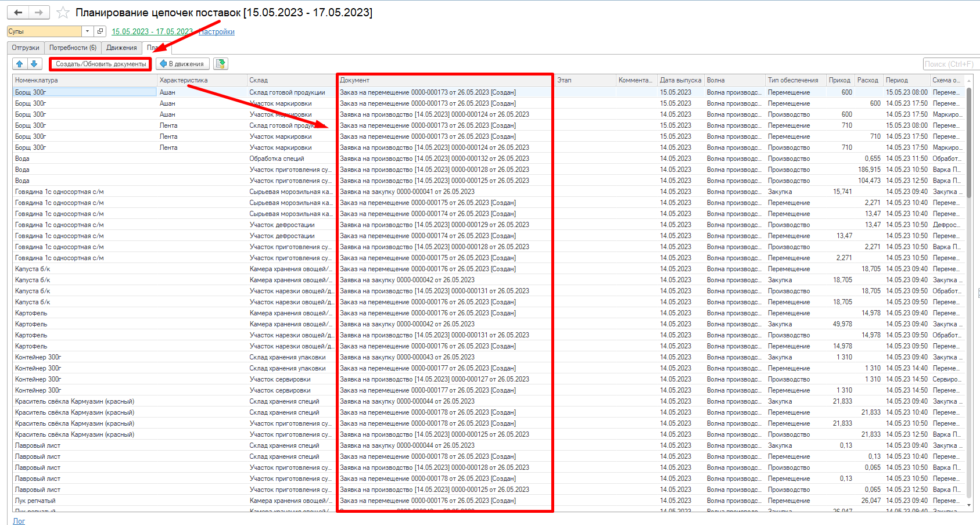Image resolution: width=980 pixels, height=525 pixels.
Task: Click the back navigation arrow
Action: pyautogui.click(x=19, y=12)
